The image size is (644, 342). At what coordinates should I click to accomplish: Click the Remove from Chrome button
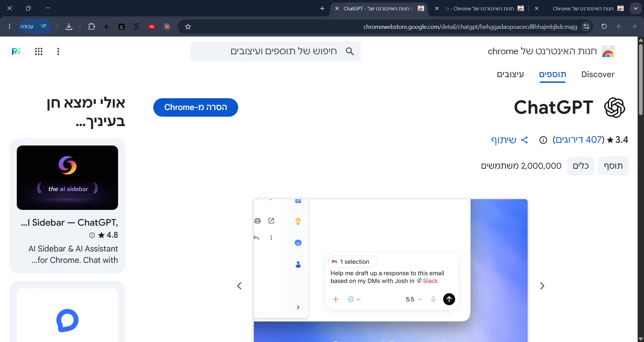pos(196,107)
